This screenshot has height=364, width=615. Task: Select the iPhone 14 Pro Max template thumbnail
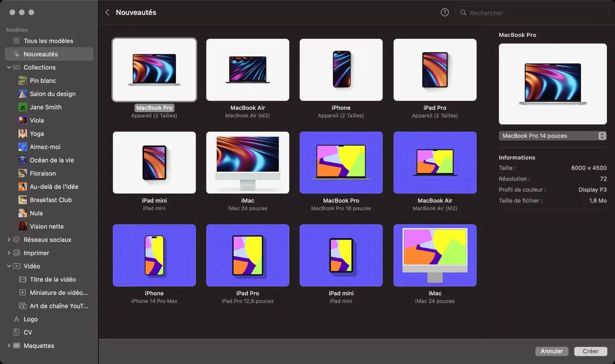point(154,255)
